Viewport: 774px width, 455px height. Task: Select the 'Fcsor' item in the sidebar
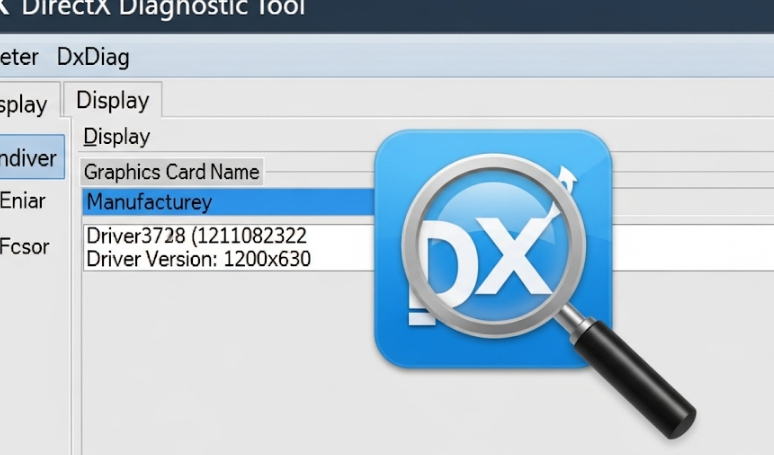[24, 246]
